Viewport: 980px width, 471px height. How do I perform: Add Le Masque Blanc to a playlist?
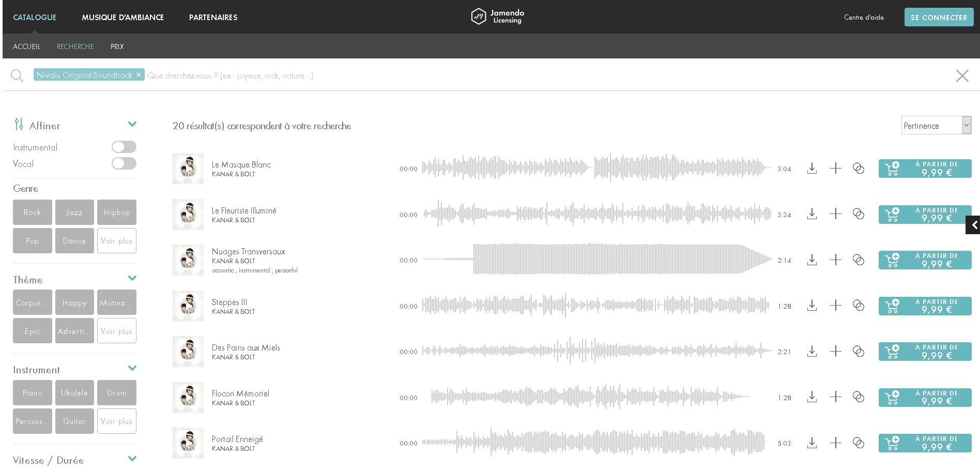pyautogui.click(x=836, y=169)
